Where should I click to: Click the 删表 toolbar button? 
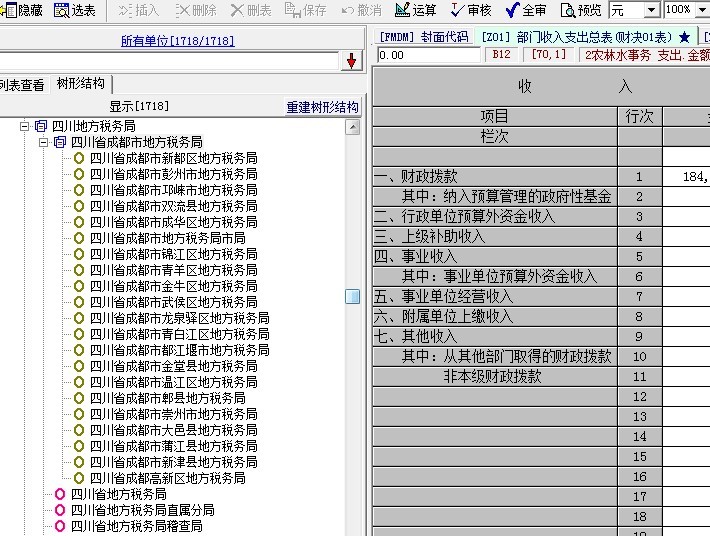click(251, 10)
